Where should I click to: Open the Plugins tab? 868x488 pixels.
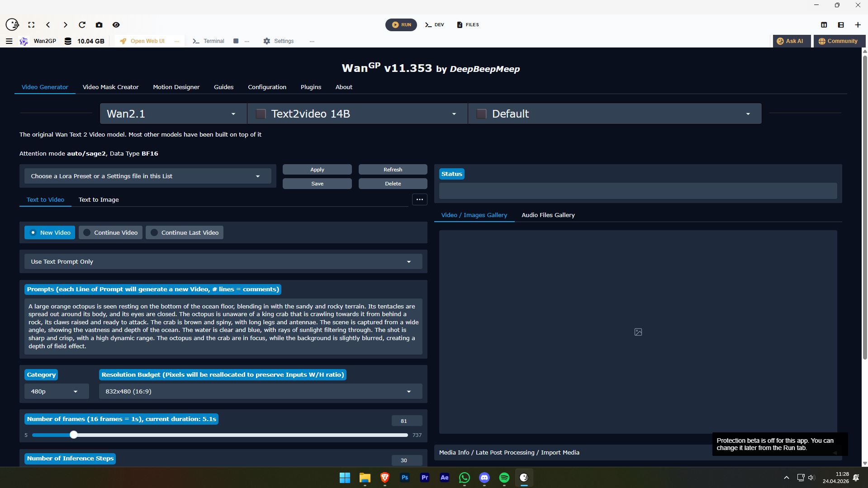point(311,87)
